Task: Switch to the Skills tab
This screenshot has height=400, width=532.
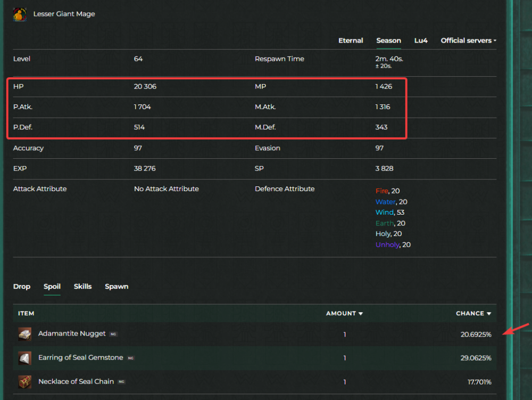Action: pyautogui.click(x=82, y=287)
